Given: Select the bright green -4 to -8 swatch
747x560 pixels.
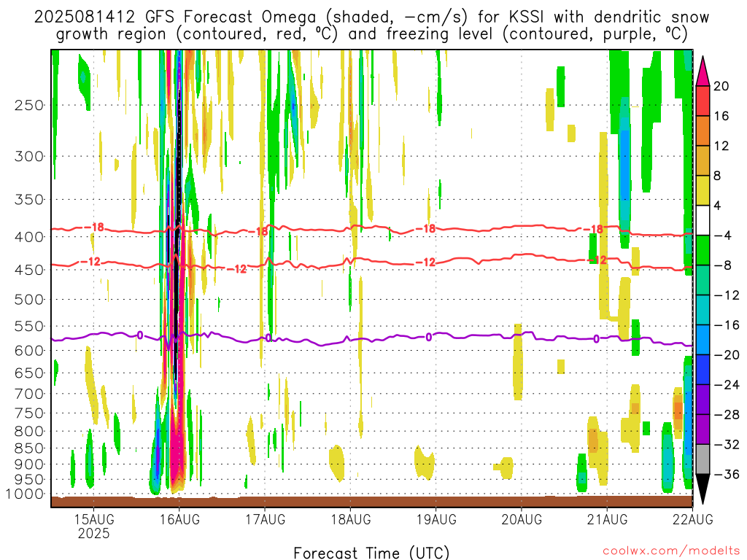Looking at the screenshot, I should (x=703, y=250).
